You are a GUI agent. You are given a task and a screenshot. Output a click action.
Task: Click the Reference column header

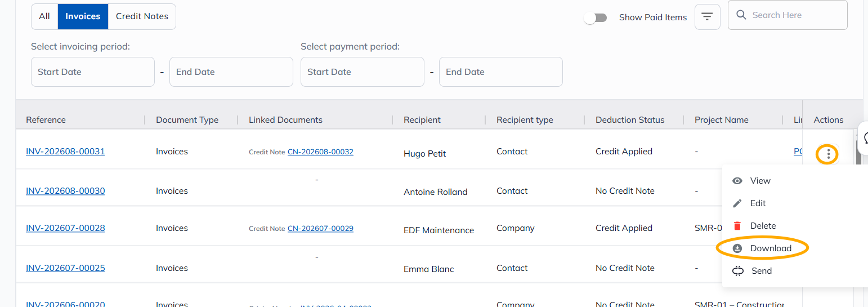click(46, 120)
